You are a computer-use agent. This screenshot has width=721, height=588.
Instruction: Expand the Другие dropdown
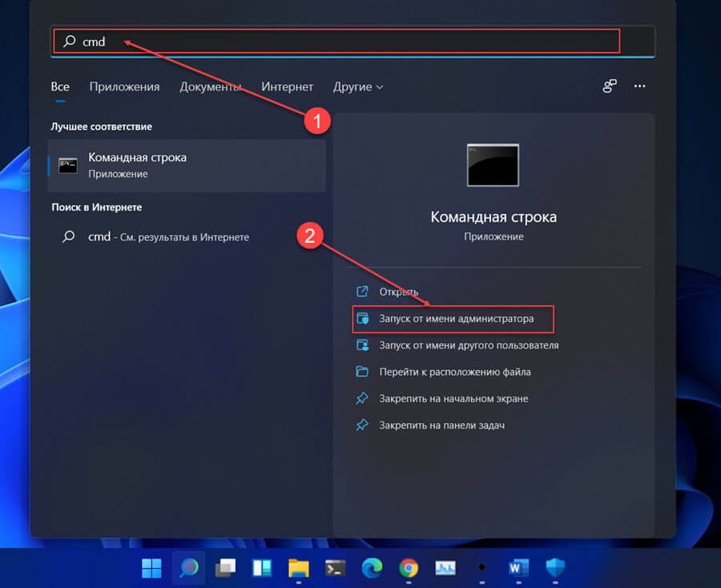click(x=358, y=87)
